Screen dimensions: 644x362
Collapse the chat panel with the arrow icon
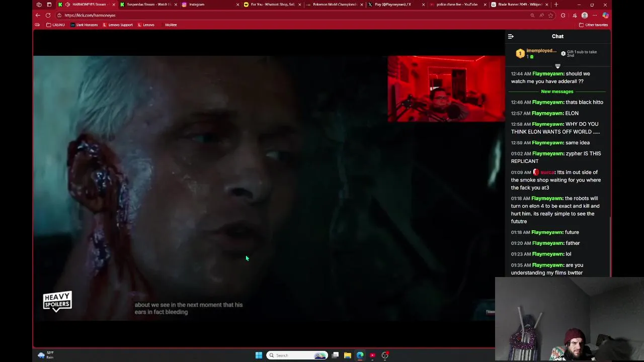511,36
